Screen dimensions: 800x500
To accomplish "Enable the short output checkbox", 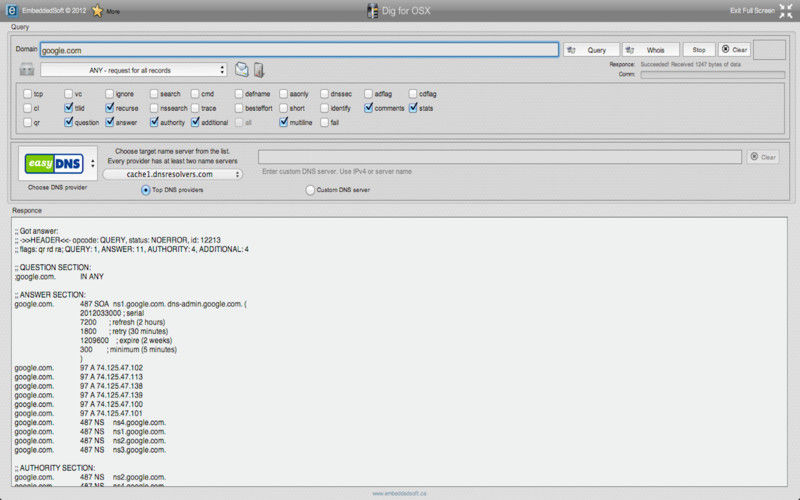I will (x=283, y=108).
